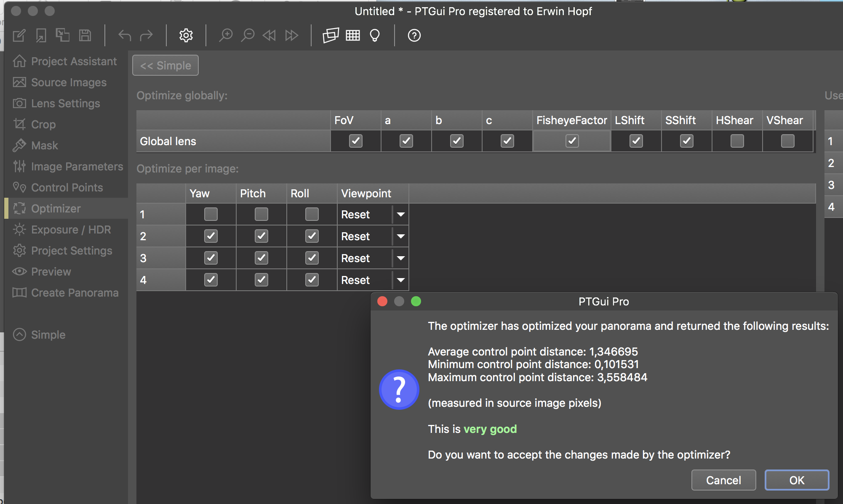Click the blue question mark dialog icon
Screen dimensions: 843x504
(x=399, y=390)
